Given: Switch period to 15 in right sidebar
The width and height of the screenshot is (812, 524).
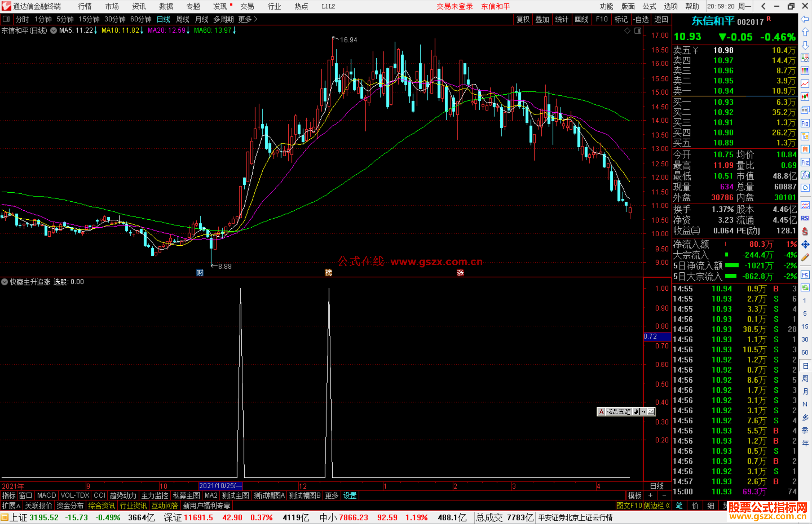Looking at the screenshot, I should click(804, 326).
